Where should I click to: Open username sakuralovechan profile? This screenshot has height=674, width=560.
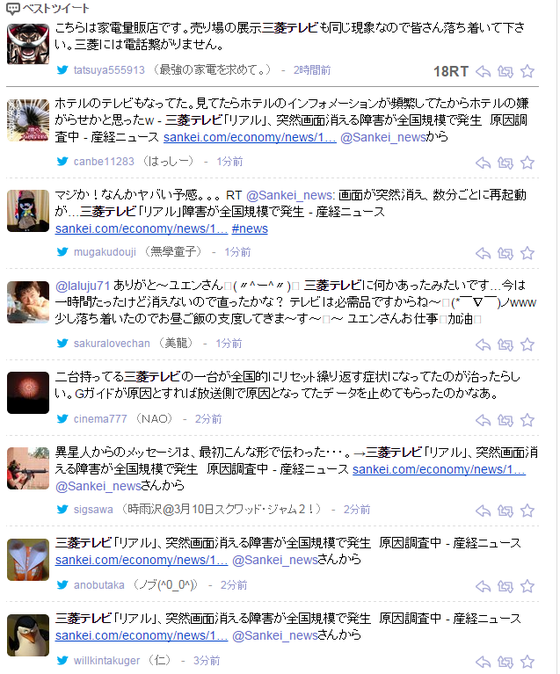(x=112, y=343)
